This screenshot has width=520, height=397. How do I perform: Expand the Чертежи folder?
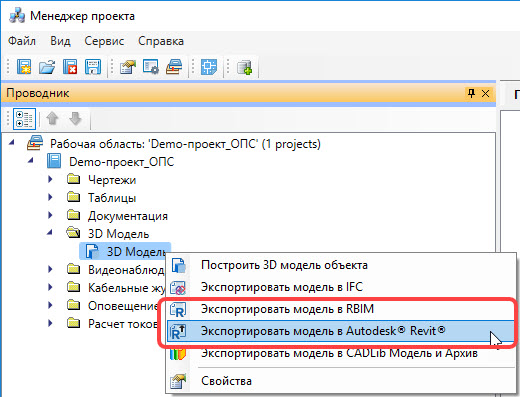pos(50,179)
